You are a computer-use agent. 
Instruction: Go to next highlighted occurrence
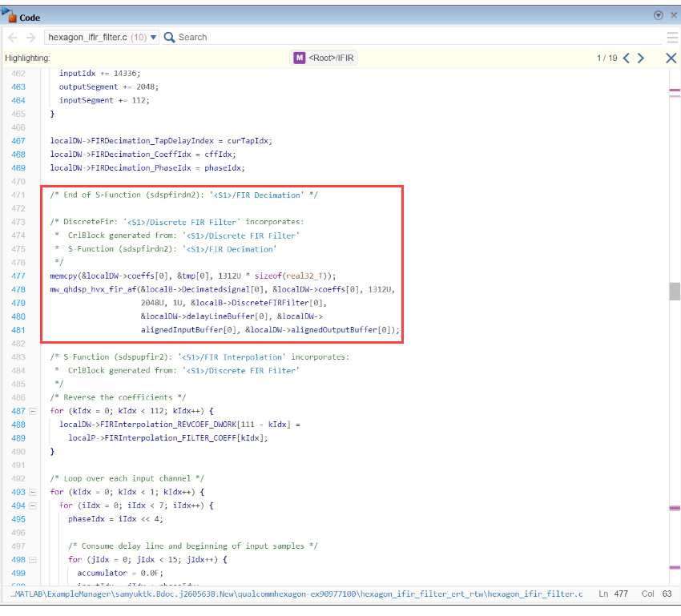[x=641, y=58]
